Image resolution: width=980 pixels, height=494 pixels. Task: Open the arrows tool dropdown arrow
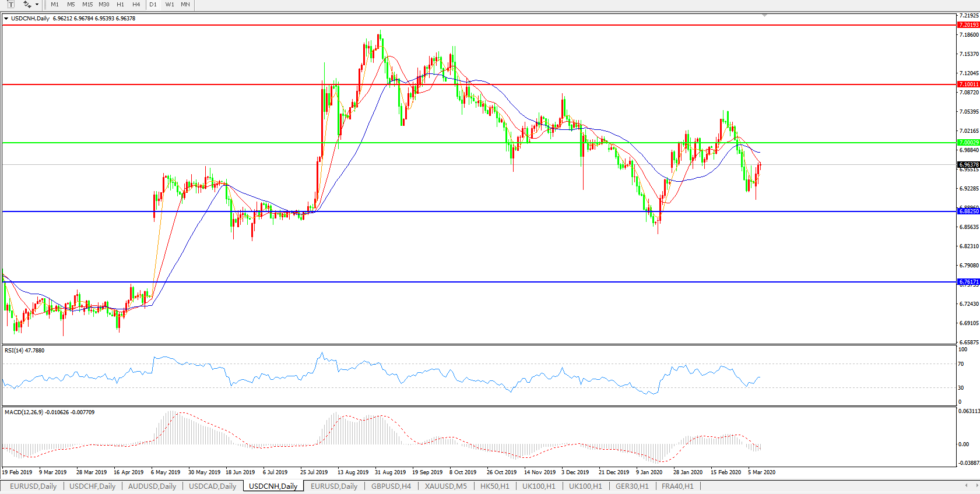pos(37,5)
